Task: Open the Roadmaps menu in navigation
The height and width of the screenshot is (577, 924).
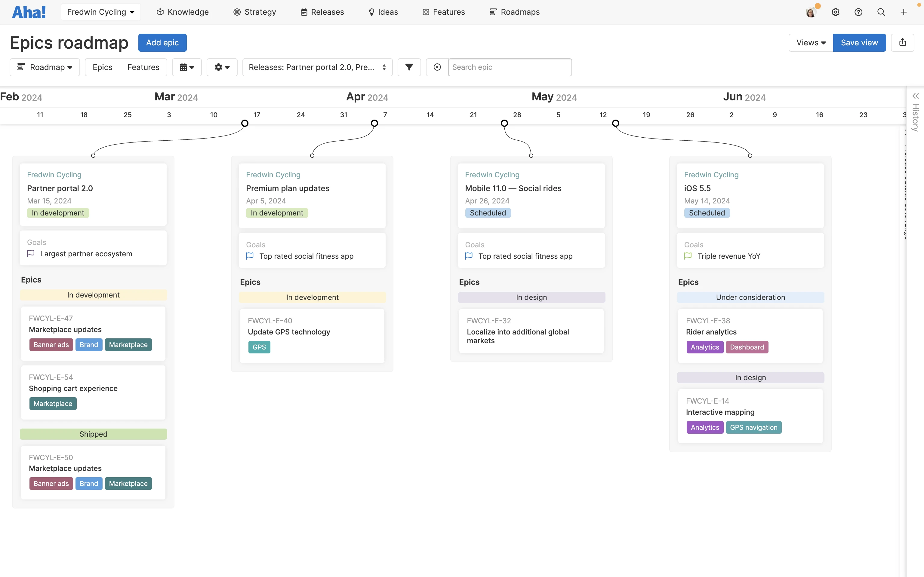Action: pyautogui.click(x=514, y=12)
